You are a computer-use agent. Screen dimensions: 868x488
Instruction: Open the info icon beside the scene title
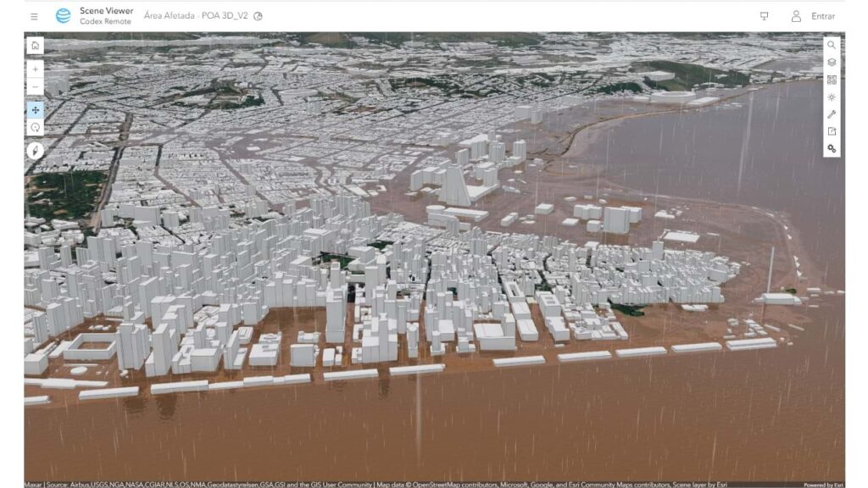coord(258,16)
